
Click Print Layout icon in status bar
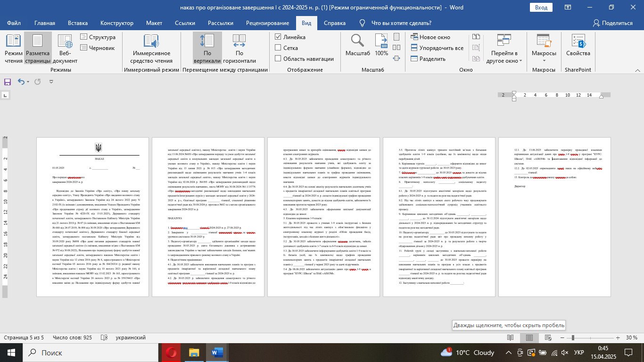coord(529,337)
